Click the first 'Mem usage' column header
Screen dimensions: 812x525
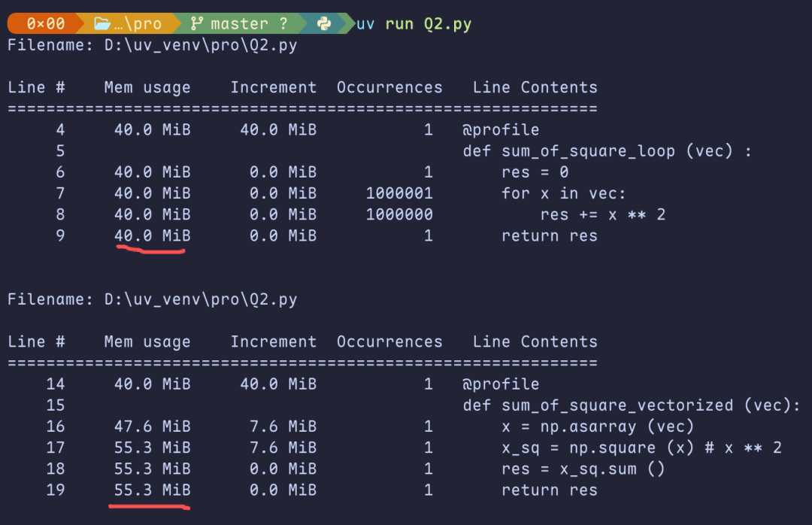147,87
